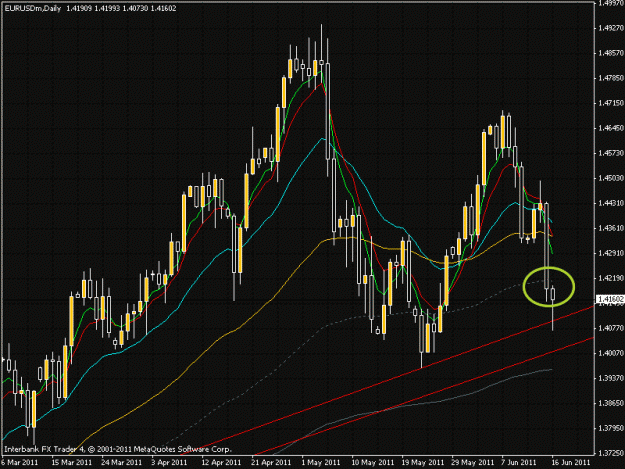Click the 1.47850 price axis label
This screenshot has width=625, height=469.
tap(611, 78)
